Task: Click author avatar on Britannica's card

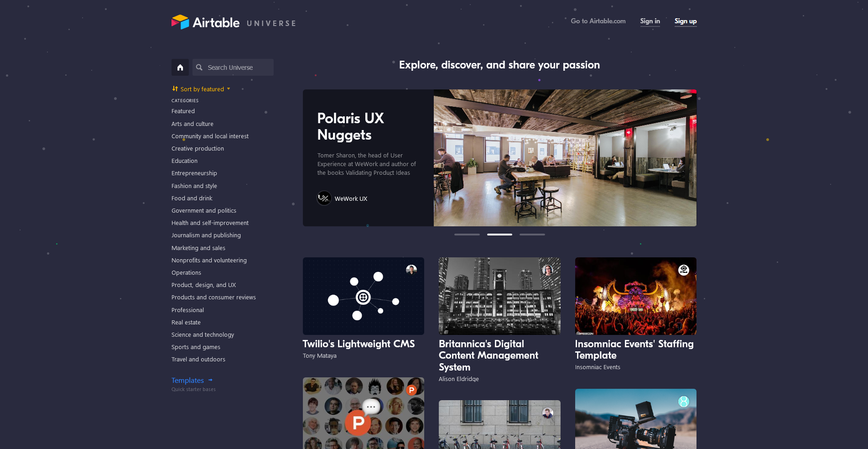Action: click(x=547, y=270)
